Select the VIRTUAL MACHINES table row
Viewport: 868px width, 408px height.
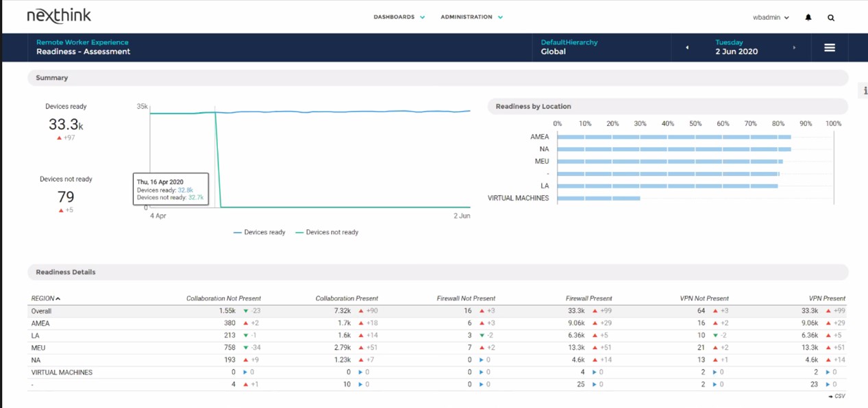[62, 372]
